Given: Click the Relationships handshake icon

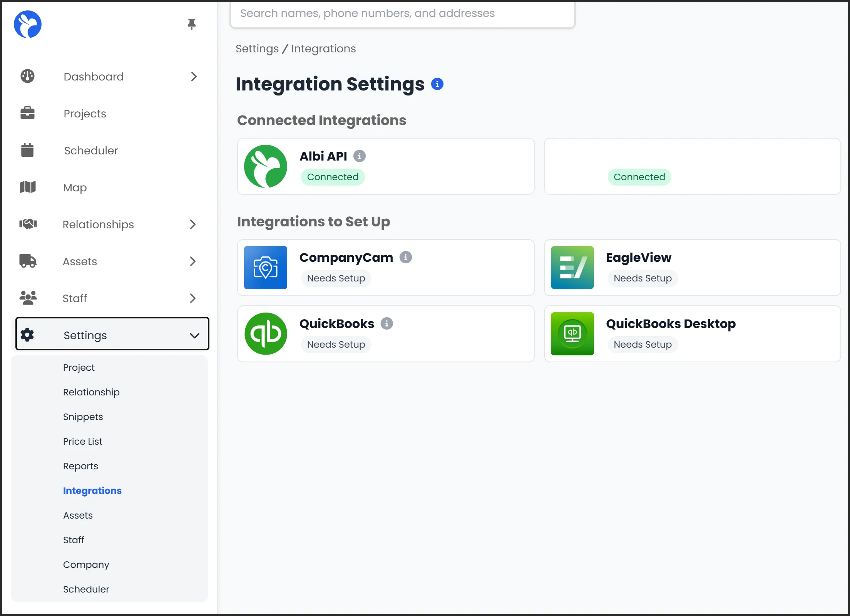Looking at the screenshot, I should (x=28, y=224).
